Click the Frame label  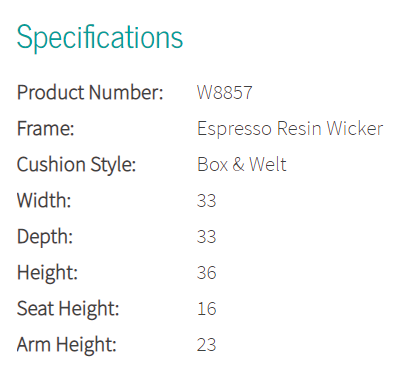coord(45,128)
